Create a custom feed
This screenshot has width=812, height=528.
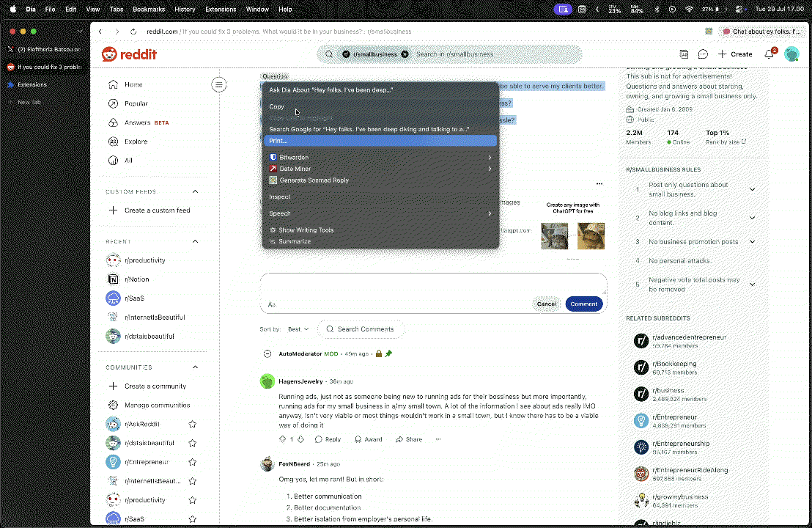150,210
